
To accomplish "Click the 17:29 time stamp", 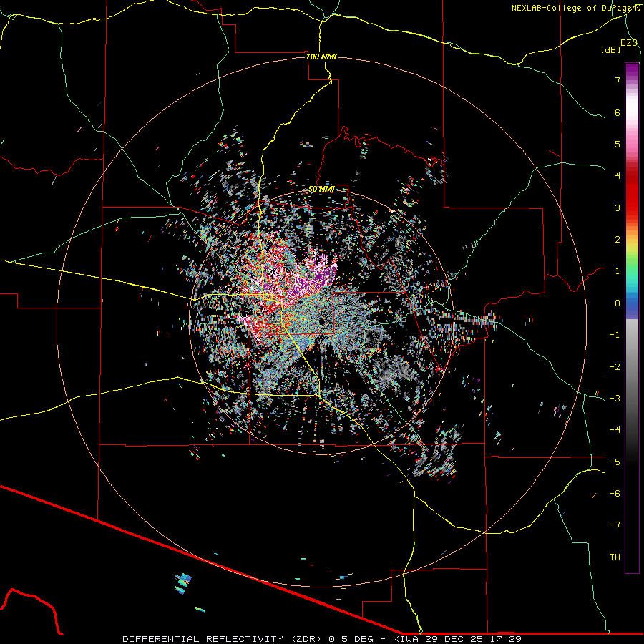I will point(506,639).
